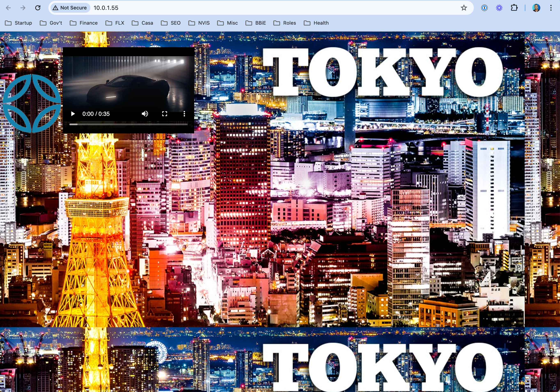Enter fullscreen mode on the video

(165, 114)
